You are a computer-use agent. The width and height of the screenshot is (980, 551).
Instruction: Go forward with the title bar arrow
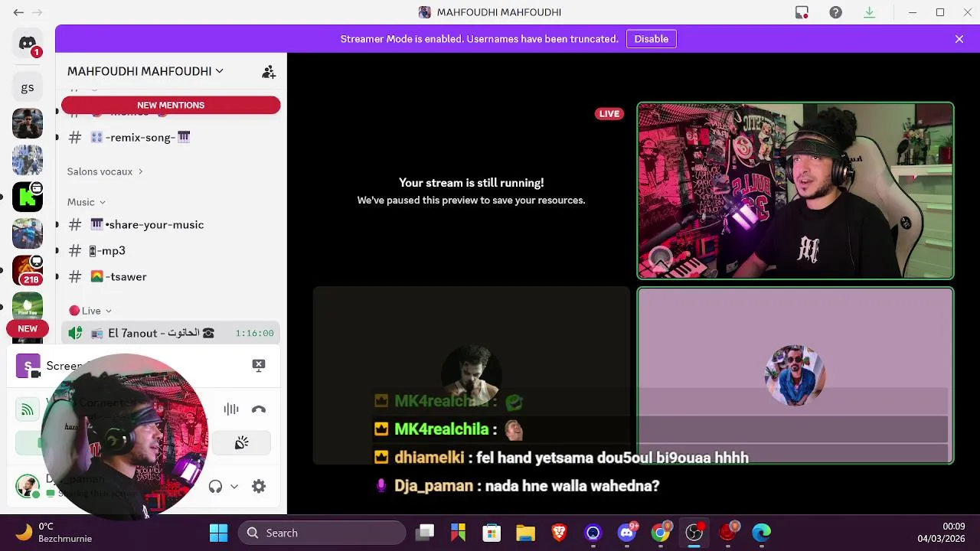click(37, 12)
